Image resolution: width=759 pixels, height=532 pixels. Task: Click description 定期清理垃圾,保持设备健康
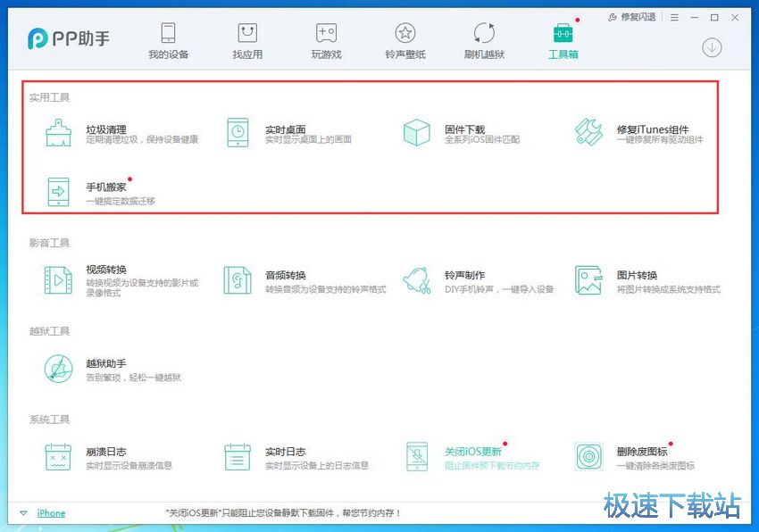click(142, 139)
